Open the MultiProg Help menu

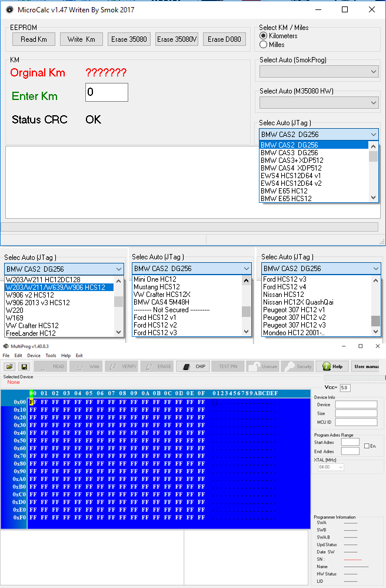click(66, 356)
